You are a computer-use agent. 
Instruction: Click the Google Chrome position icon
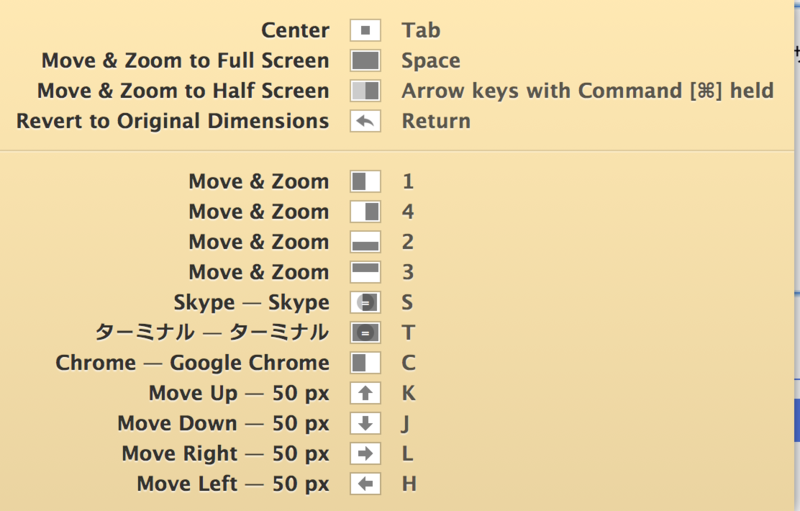click(x=365, y=363)
